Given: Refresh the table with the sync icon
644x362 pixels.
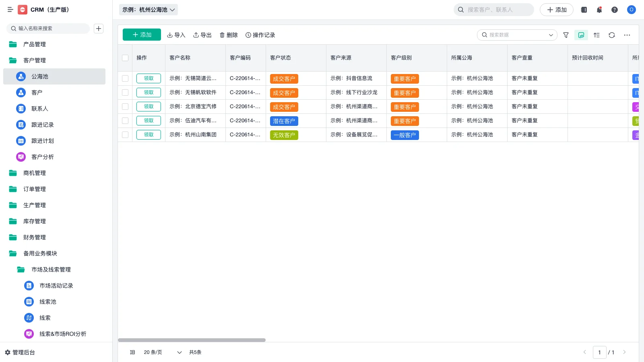Looking at the screenshot, I should pos(612,35).
